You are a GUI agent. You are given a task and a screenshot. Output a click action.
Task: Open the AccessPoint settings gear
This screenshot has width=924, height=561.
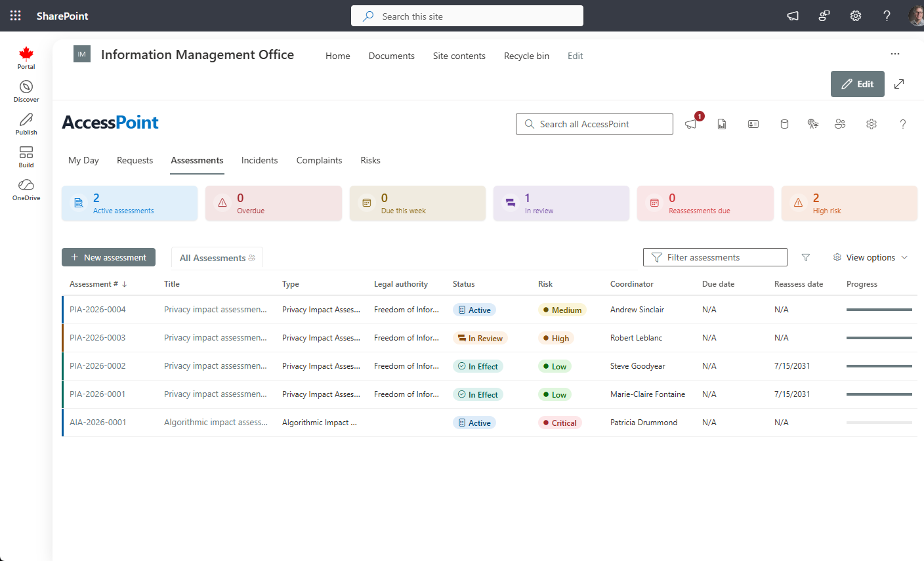click(x=871, y=124)
